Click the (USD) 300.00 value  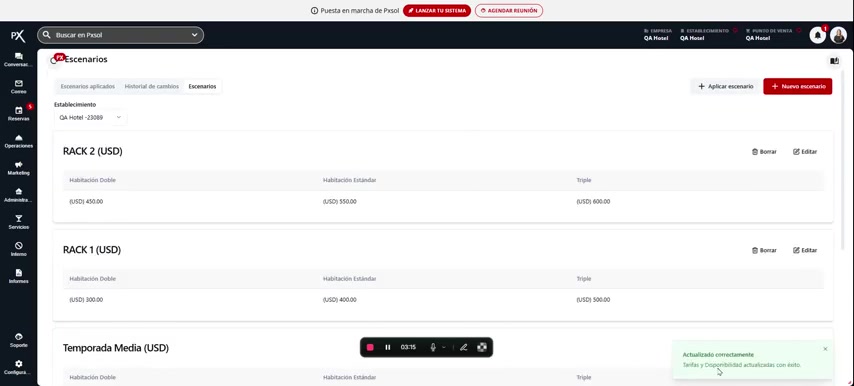[x=86, y=300]
